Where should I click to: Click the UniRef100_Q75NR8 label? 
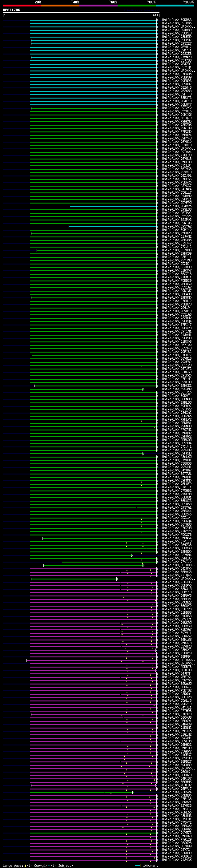[177, 57]
